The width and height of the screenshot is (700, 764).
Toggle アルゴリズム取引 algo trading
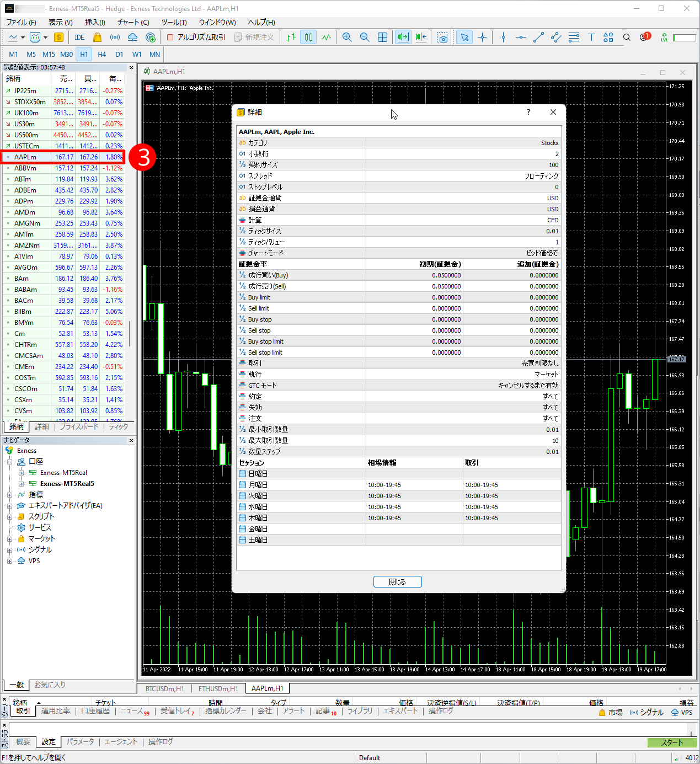196,37
